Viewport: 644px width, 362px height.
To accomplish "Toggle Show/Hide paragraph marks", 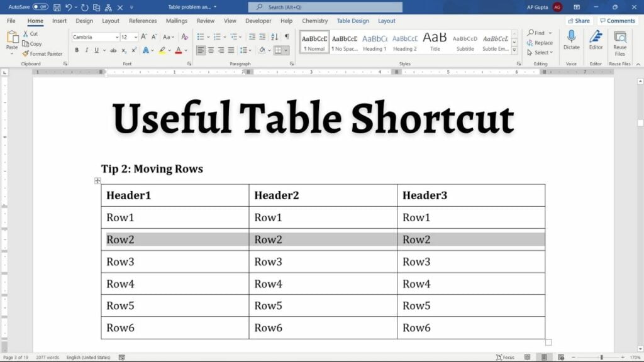I will click(287, 36).
